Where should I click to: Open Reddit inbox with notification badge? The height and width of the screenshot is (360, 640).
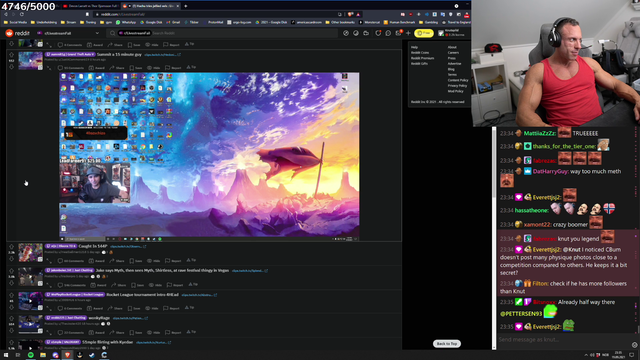pos(399,33)
